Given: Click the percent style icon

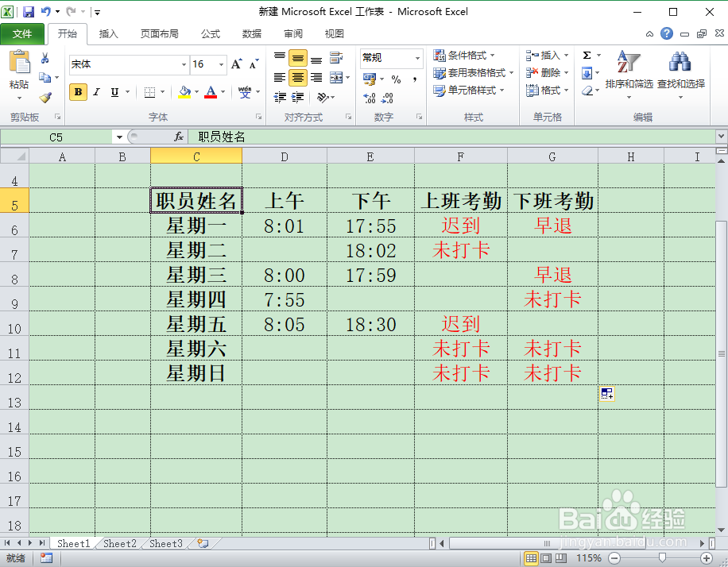Looking at the screenshot, I should tap(396, 79).
